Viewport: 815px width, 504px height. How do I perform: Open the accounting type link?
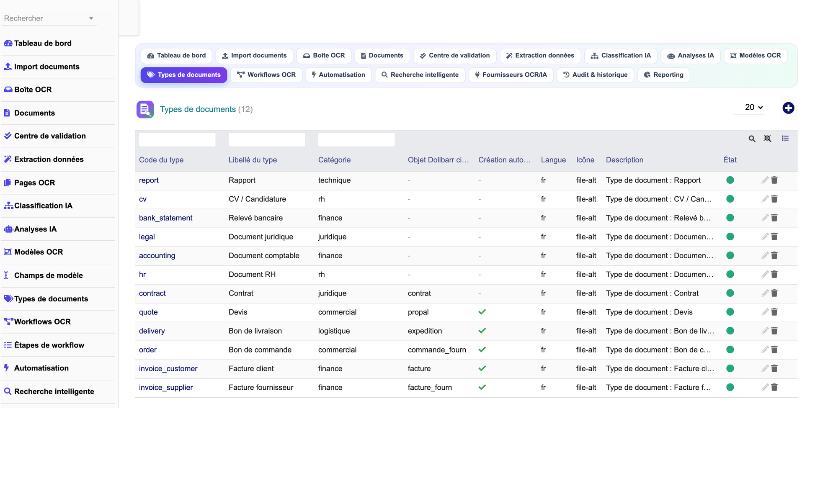pos(157,256)
